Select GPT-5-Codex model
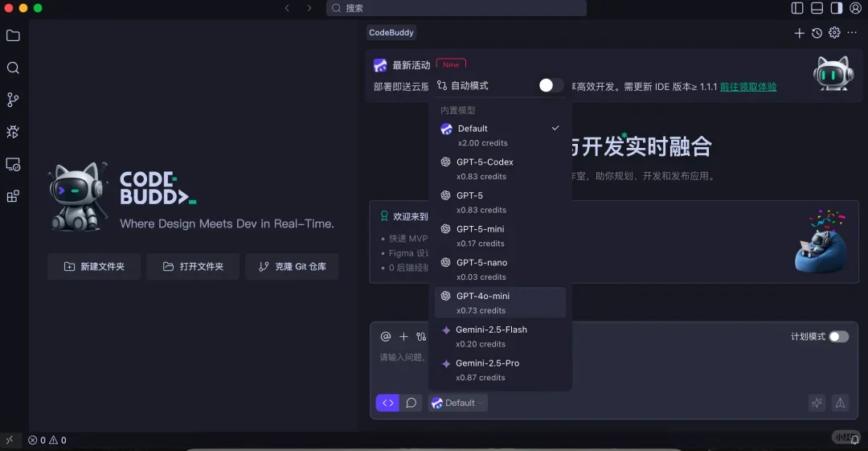 coord(500,169)
